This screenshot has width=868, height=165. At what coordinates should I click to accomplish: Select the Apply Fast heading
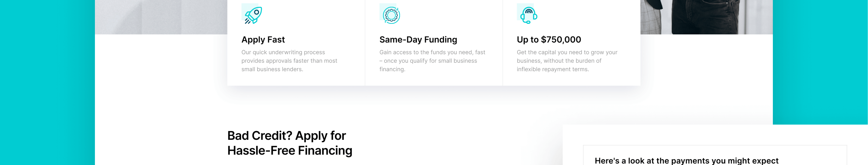point(263,40)
